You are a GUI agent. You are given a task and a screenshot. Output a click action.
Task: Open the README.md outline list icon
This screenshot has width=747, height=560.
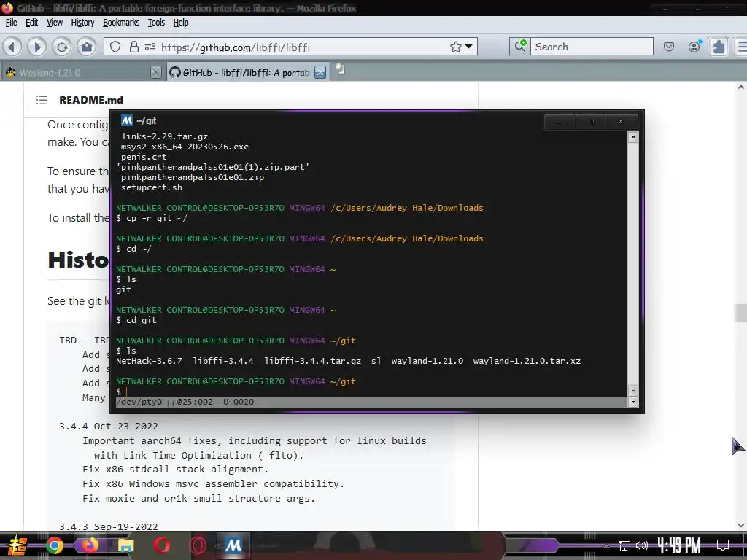[x=42, y=99]
